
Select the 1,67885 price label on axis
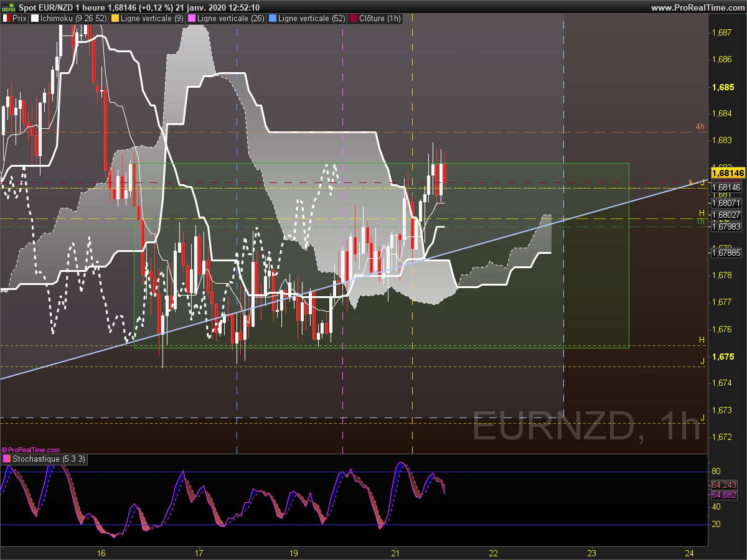tap(726, 252)
